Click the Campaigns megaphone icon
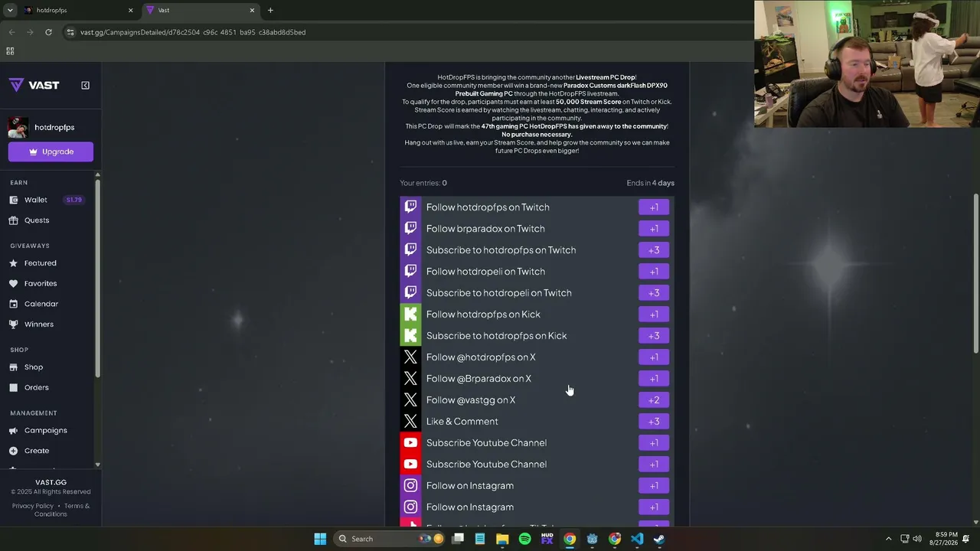The height and width of the screenshot is (551, 980). coord(13,431)
